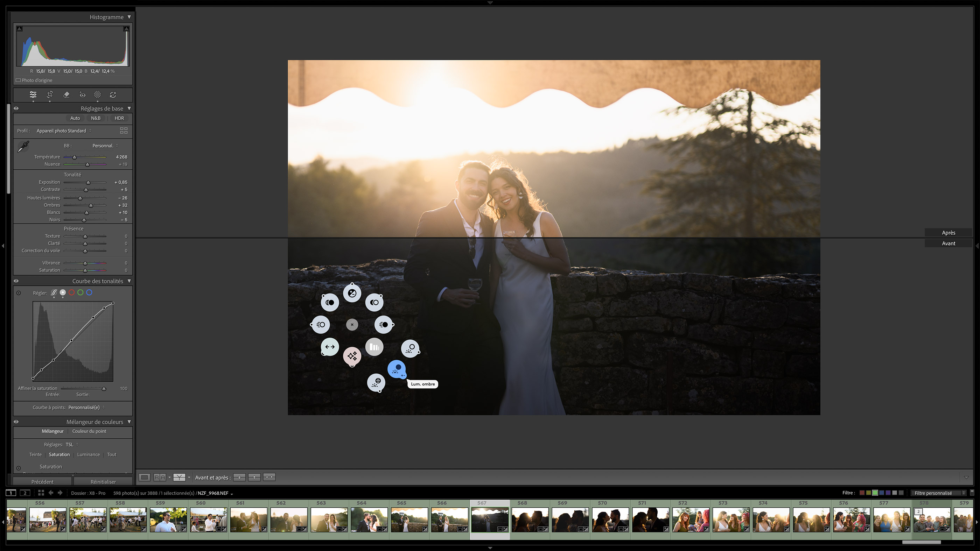The width and height of the screenshot is (980, 551).
Task: Select thumbnail 568 in the filmstrip
Action: click(530, 520)
